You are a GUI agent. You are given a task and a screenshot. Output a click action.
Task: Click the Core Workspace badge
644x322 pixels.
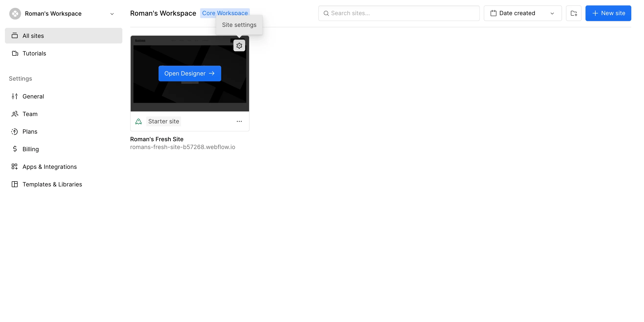(225, 13)
